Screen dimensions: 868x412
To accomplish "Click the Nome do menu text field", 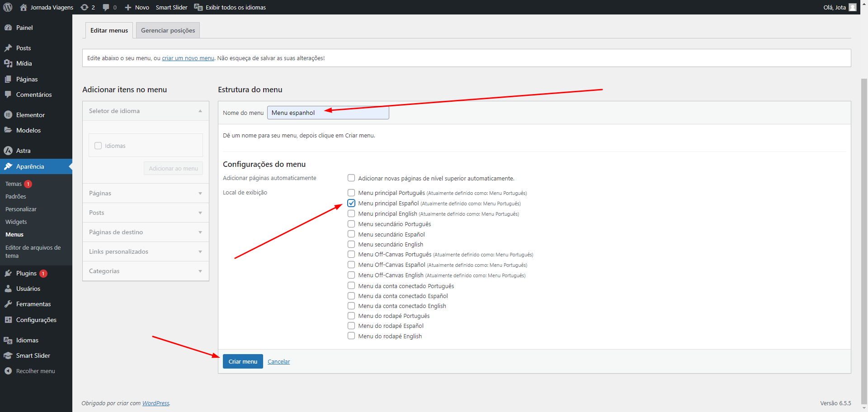I will click(328, 113).
